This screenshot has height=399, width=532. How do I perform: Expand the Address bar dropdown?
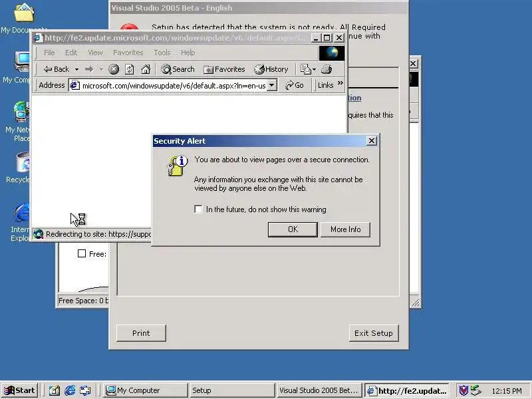pyautogui.click(x=272, y=86)
